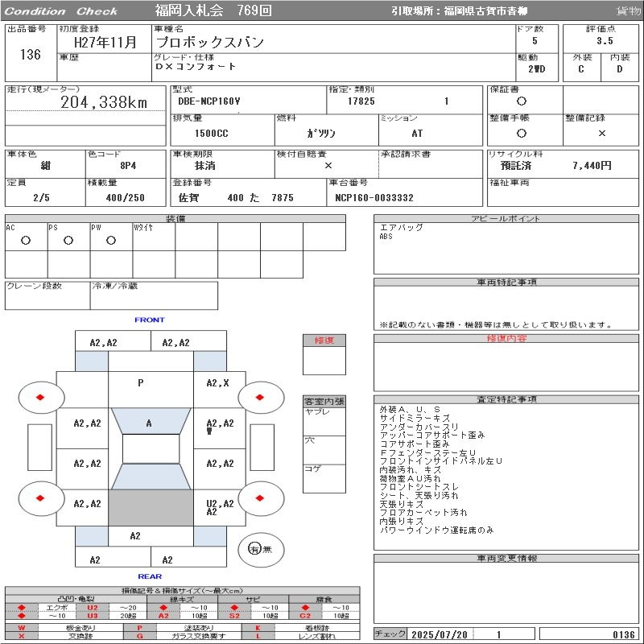644x644 pixels.
Task: Click the spare tire 有無 indicator circle
Action: click(260, 549)
